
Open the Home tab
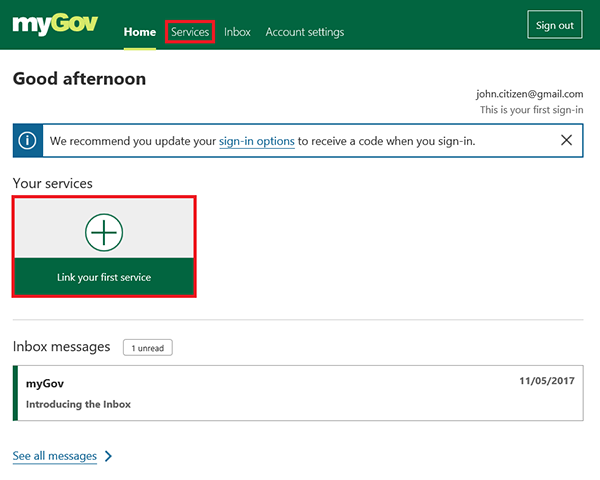[140, 32]
